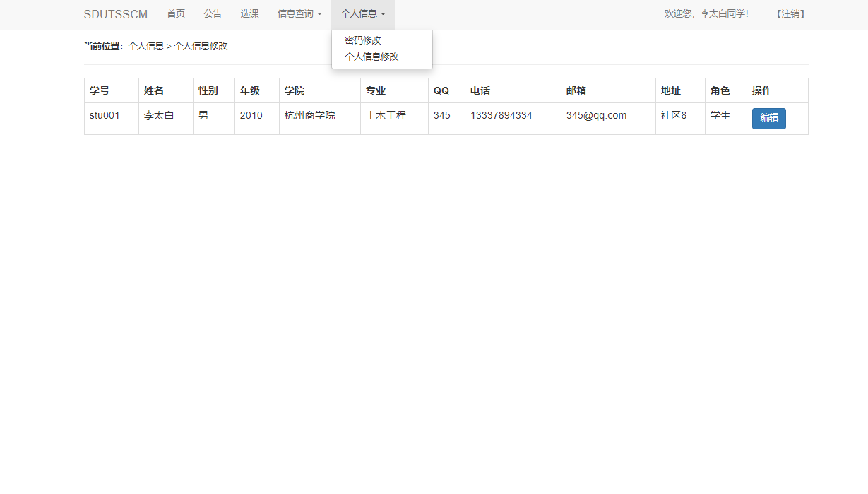Click the phone number 13337894334 cell
This screenshot has width=868, height=494.
tap(501, 115)
